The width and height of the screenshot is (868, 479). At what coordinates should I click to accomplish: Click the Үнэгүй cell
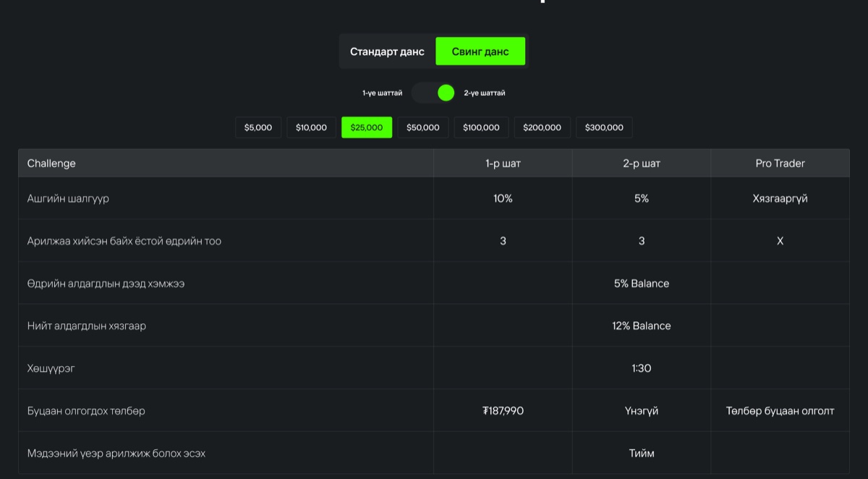tap(642, 411)
